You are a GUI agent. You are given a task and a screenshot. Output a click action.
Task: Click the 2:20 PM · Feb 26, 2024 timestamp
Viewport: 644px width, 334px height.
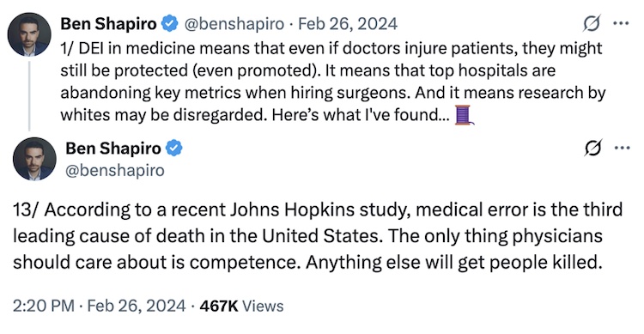tap(99, 306)
